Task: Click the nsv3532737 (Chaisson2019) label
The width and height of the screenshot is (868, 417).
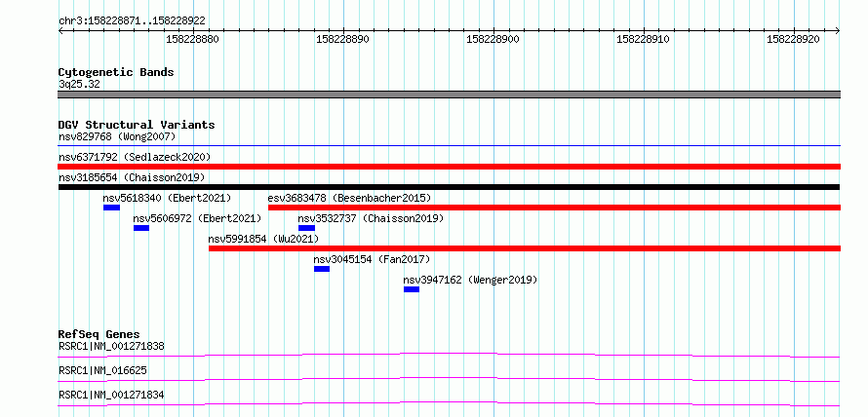Action: pos(371,218)
